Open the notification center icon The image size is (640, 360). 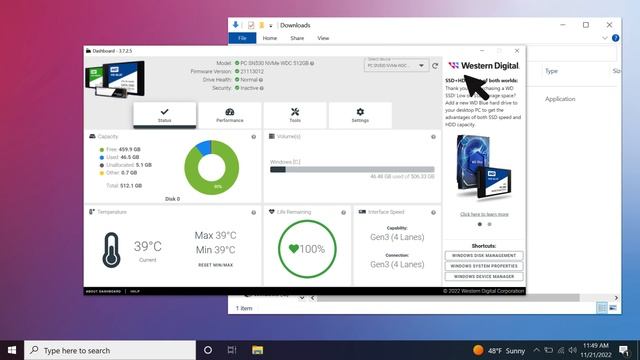pos(624,350)
